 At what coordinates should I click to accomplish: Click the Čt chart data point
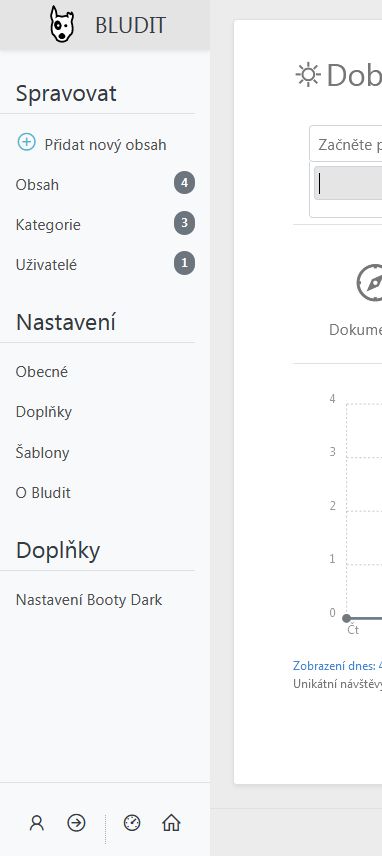pos(346,618)
